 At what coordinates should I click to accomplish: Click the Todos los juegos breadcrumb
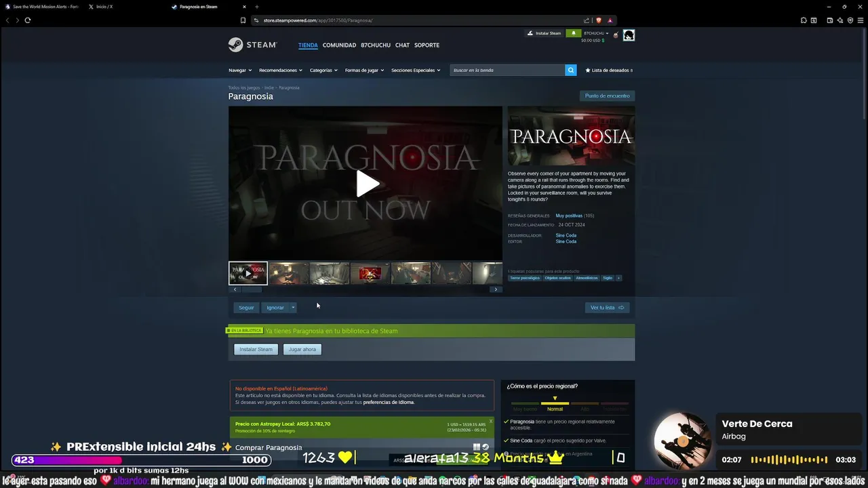pyautogui.click(x=243, y=87)
